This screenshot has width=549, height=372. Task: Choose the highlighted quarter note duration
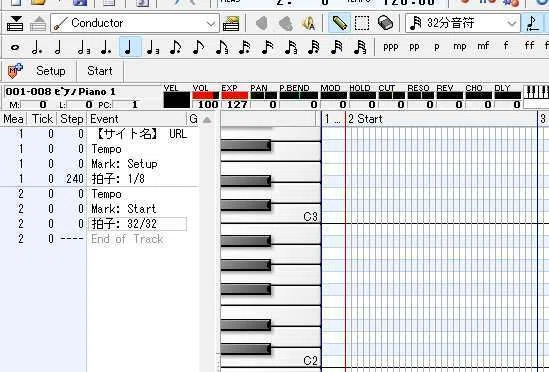130,47
